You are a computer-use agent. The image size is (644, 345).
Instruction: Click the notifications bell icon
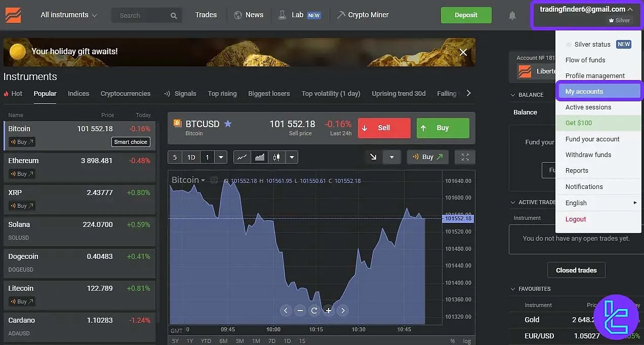pyautogui.click(x=512, y=15)
